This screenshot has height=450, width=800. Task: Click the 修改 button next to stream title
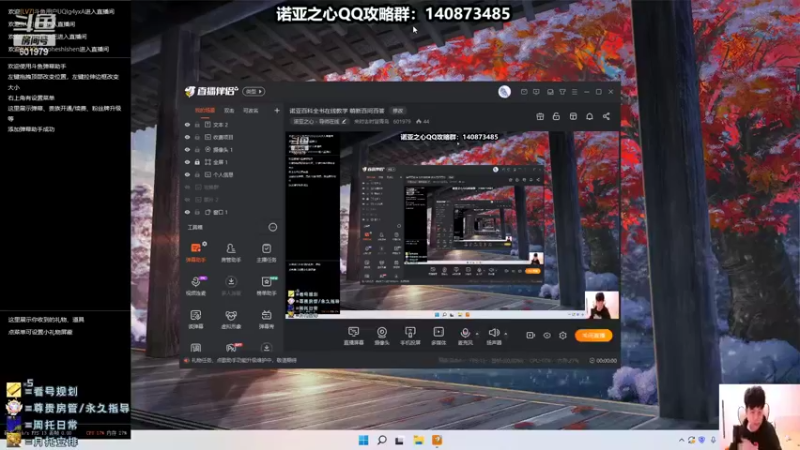coord(398,110)
